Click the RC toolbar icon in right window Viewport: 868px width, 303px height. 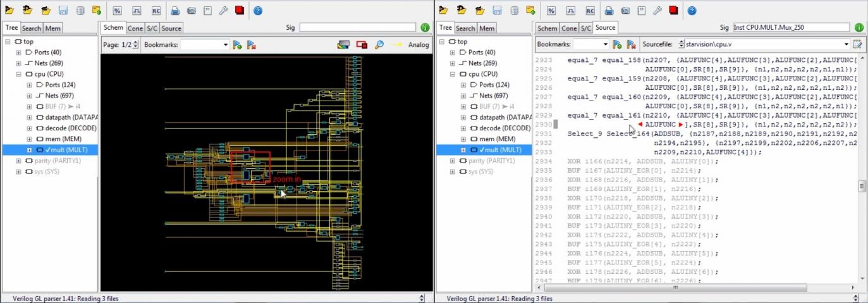[x=589, y=10]
